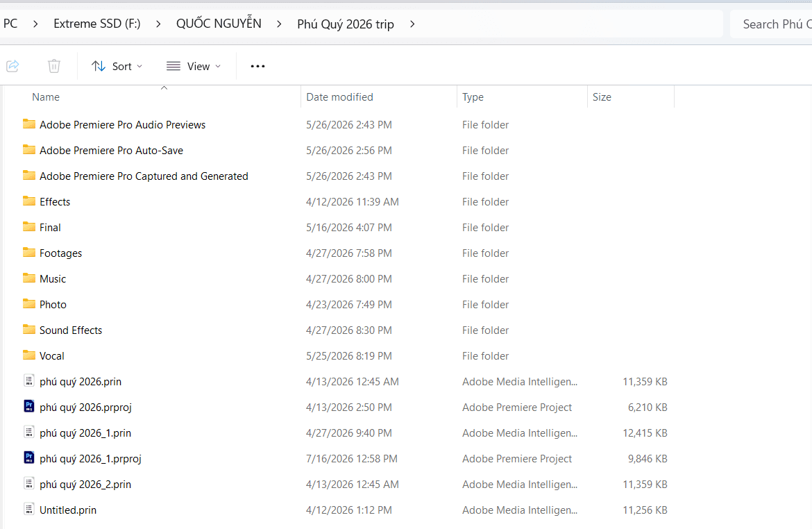This screenshot has height=529, width=812.
Task: Expand chevron after QUỐC NGUYỄN
Action: point(278,24)
